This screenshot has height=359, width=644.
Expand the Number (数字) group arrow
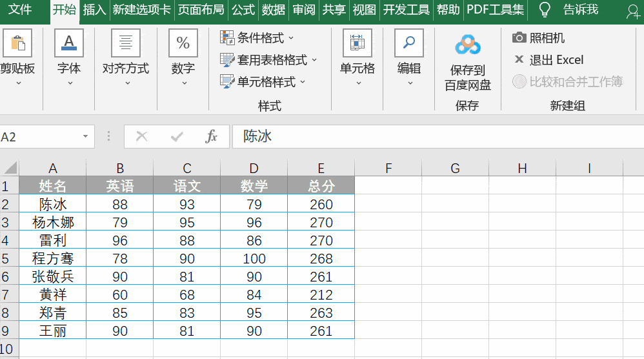185,83
